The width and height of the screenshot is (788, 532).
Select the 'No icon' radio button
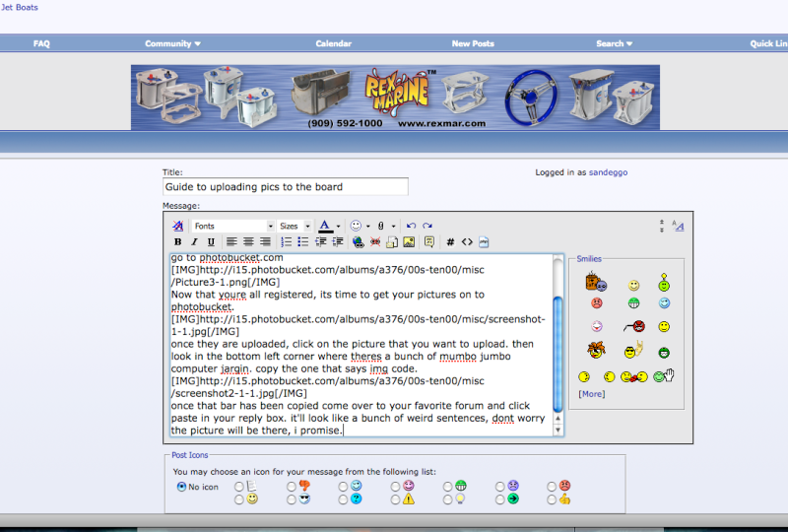point(181,487)
